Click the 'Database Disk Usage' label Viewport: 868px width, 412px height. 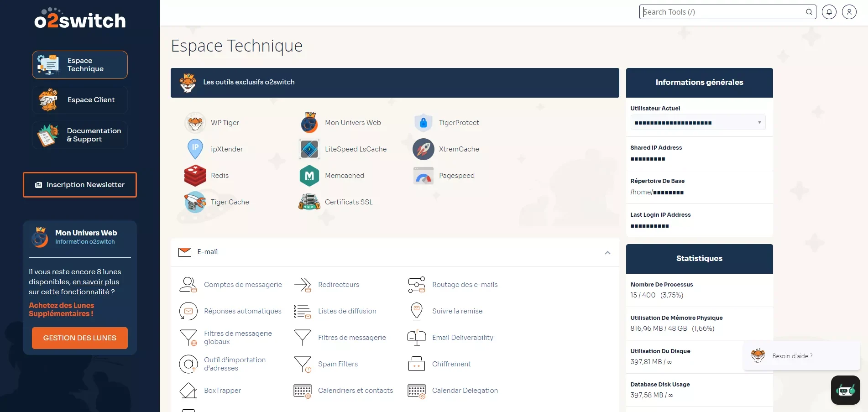click(x=660, y=385)
